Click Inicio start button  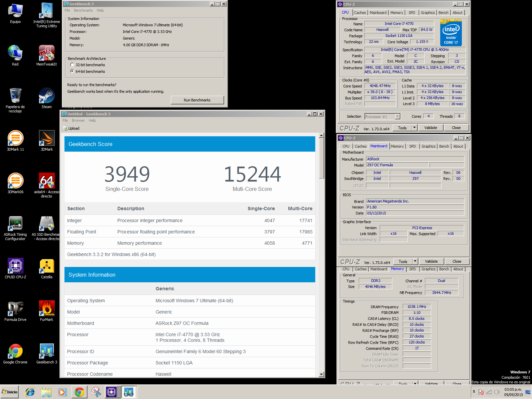(x=10, y=392)
